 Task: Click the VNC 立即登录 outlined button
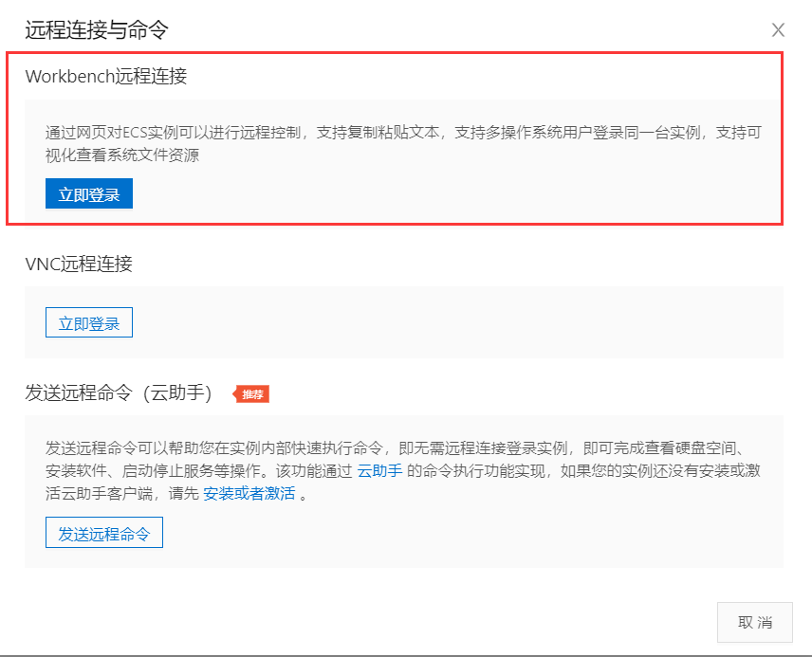pyautogui.click(x=89, y=322)
